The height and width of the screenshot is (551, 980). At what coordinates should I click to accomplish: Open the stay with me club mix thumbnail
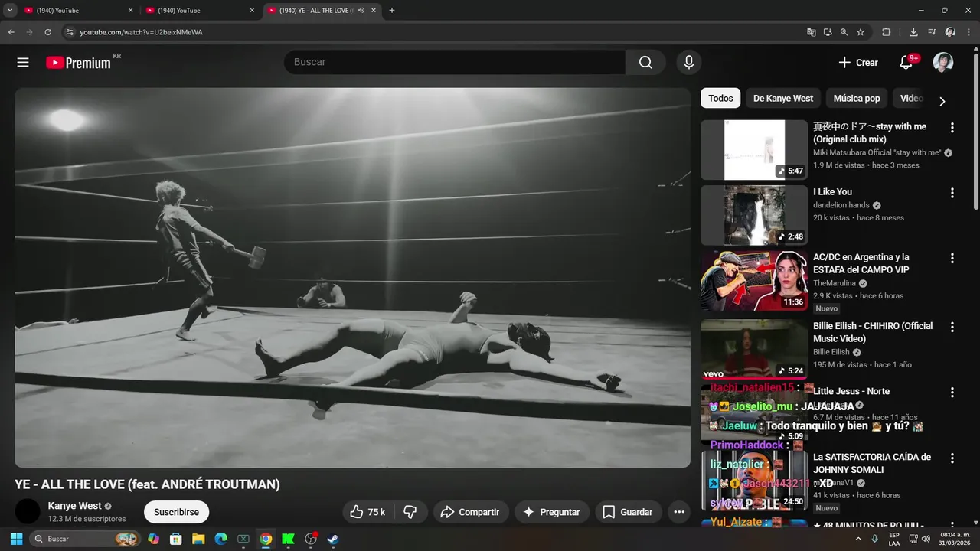(x=754, y=149)
